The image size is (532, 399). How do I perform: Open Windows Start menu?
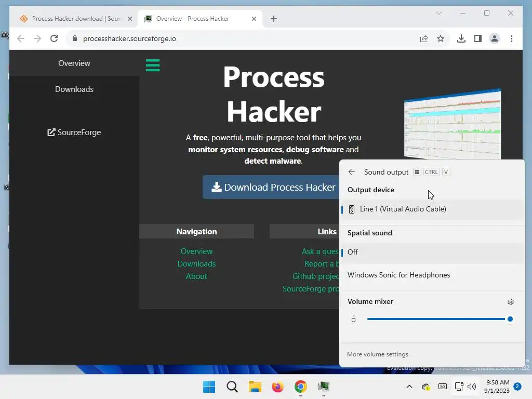click(x=209, y=387)
